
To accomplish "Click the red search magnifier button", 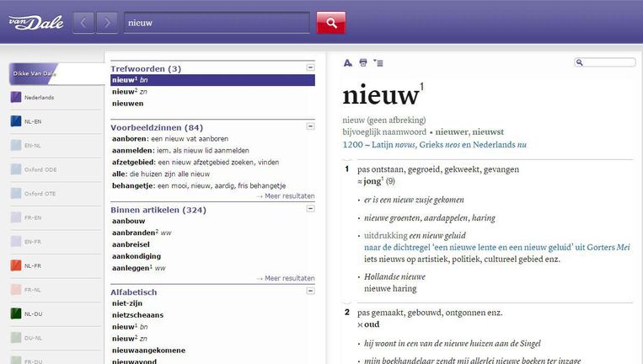I will coord(330,23).
